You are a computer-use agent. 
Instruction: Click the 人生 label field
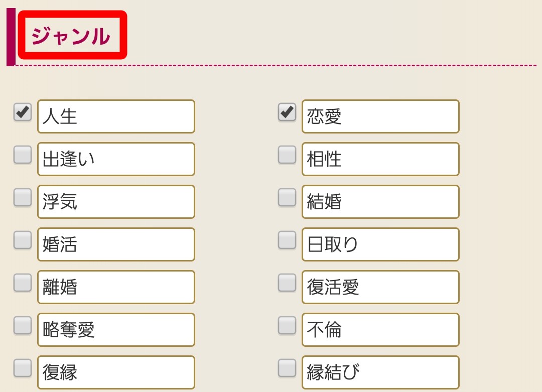[x=116, y=116]
